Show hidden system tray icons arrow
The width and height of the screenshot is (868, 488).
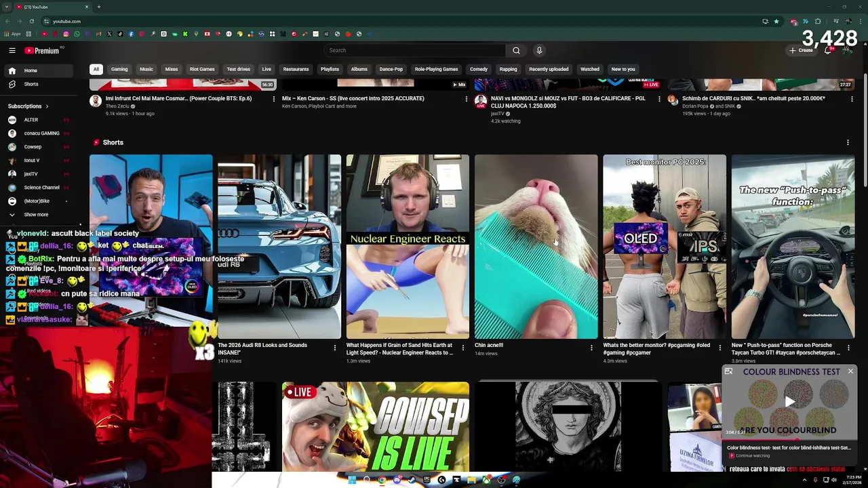(x=805, y=480)
